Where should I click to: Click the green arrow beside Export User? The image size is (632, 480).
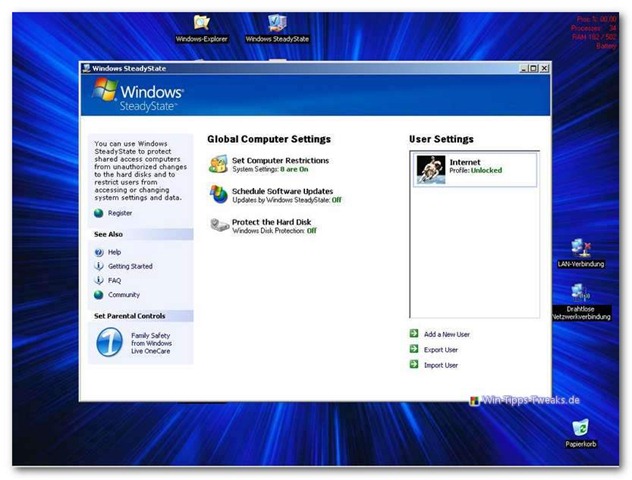(x=414, y=349)
